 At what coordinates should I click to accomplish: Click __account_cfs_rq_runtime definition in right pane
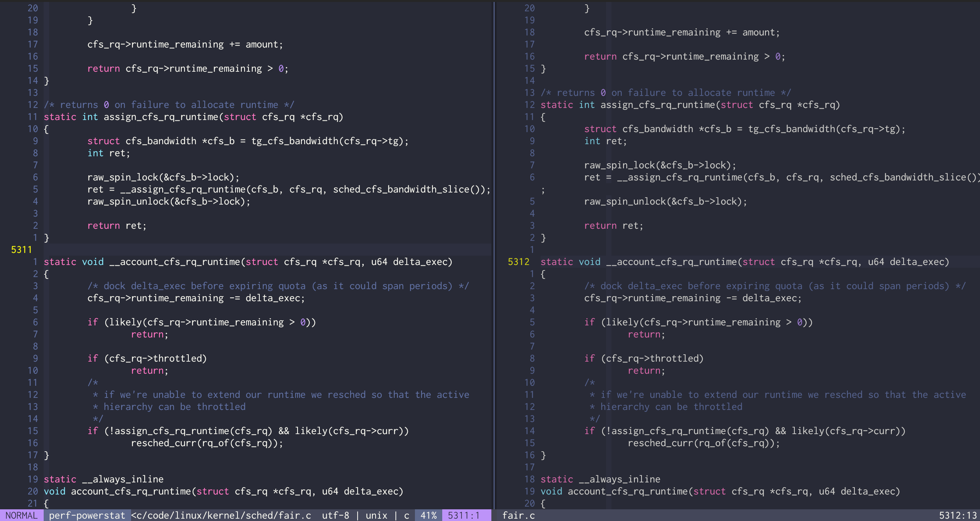coord(671,262)
